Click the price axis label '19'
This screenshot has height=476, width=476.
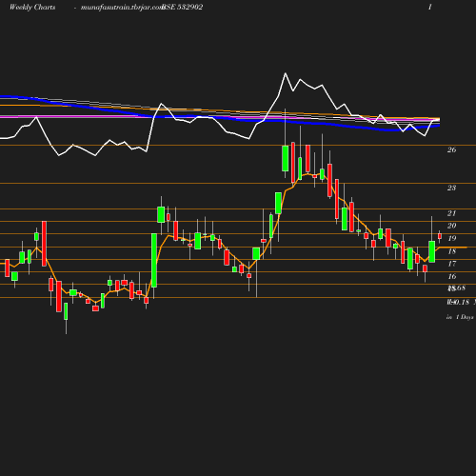[451, 238]
